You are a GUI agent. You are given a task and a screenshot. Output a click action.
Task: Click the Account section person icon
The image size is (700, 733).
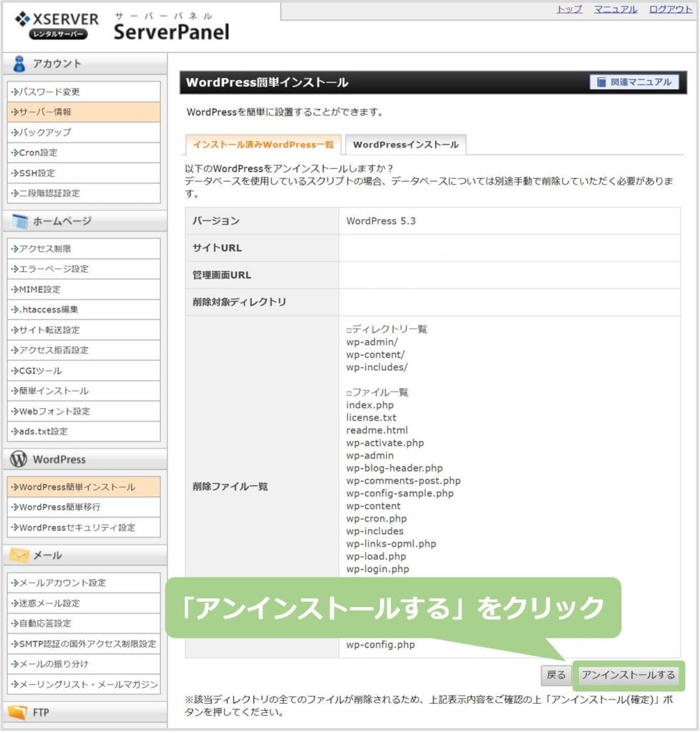pyautogui.click(x=19, y=64)
